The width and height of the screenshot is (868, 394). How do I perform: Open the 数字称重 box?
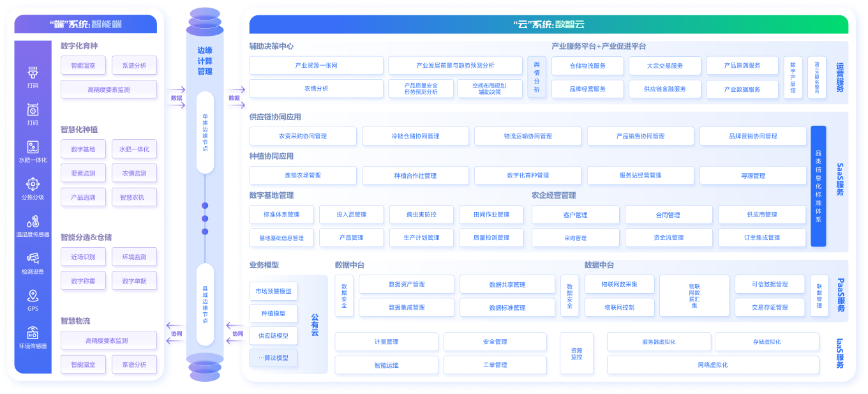[x=83, y=281]
